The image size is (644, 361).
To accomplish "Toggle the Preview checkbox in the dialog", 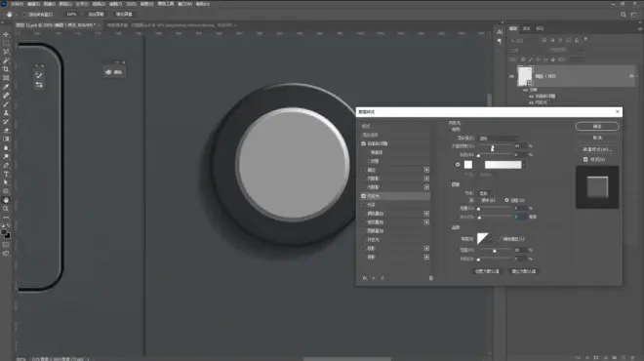I will pyautogui.click(x=585, y=159).
